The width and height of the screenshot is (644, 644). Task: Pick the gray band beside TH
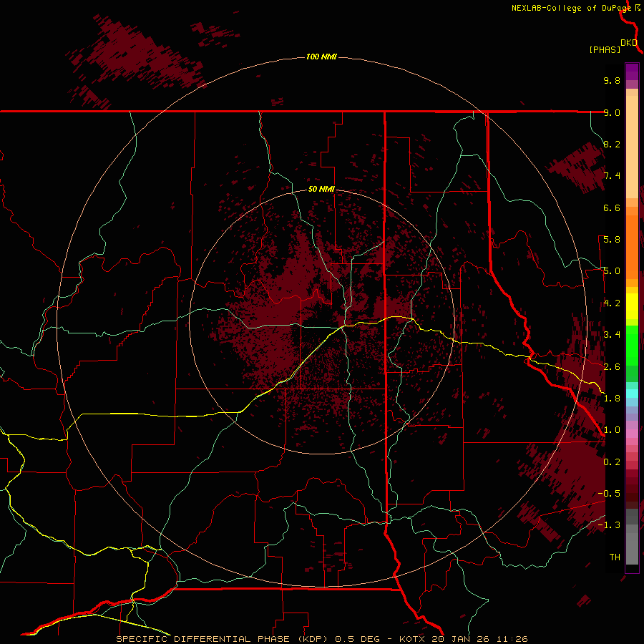point(632,549)
